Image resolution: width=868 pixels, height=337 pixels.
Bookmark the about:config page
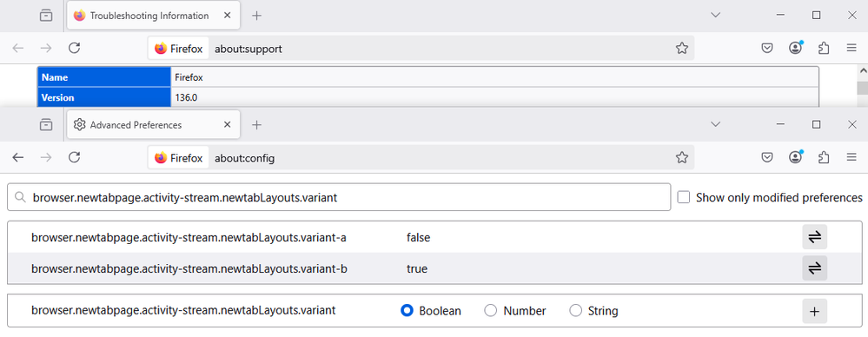pyautogui.click(x=682, y=158)
